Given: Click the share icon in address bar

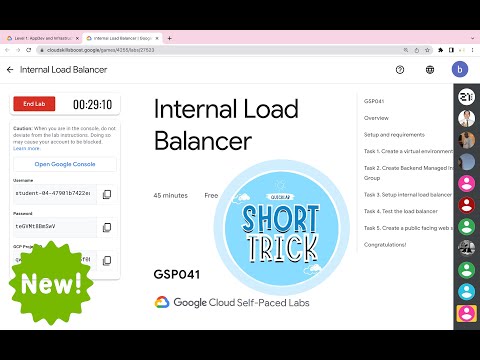Looking at the screenshot, I should tap(417, 50).
